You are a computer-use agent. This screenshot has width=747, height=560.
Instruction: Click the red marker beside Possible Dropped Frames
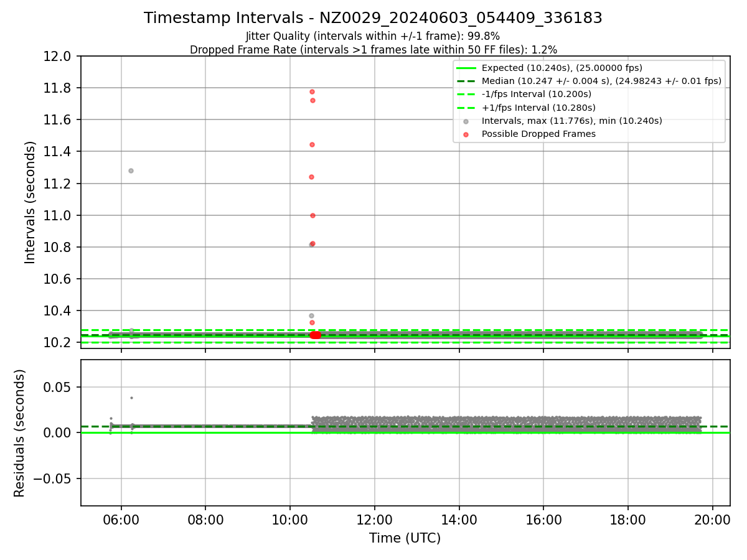point(466,134)
